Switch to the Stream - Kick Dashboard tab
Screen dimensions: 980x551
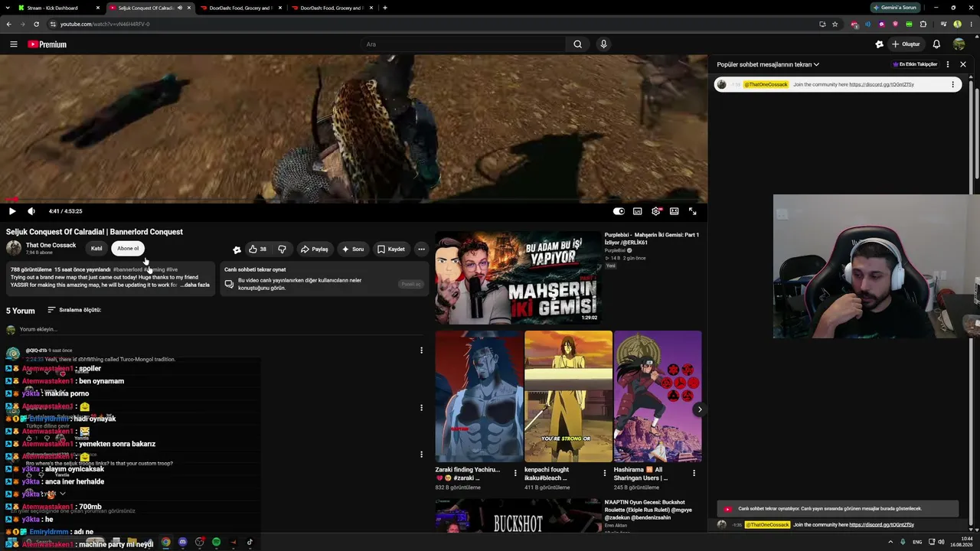[x=58, y=8]
